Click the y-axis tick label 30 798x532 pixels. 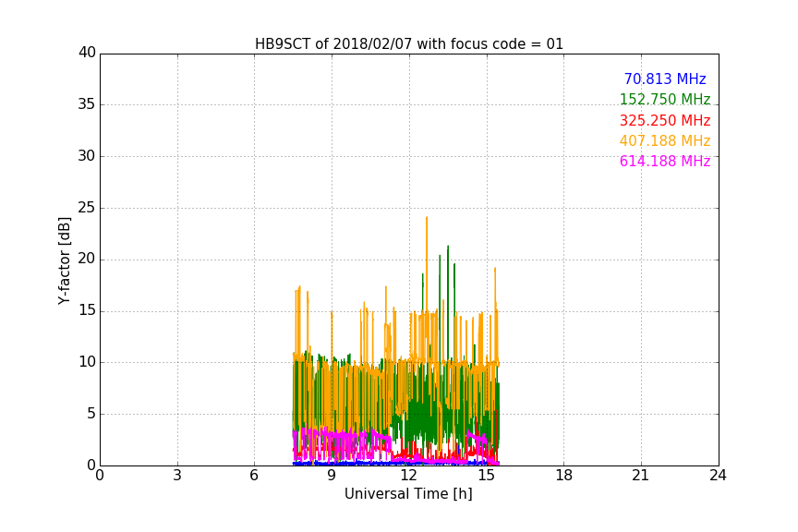(x=87, y=156)
